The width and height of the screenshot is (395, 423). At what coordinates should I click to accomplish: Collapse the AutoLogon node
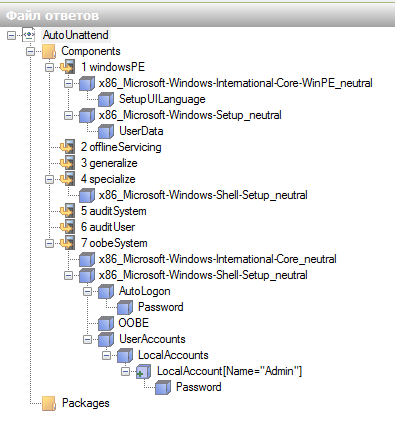87,291
